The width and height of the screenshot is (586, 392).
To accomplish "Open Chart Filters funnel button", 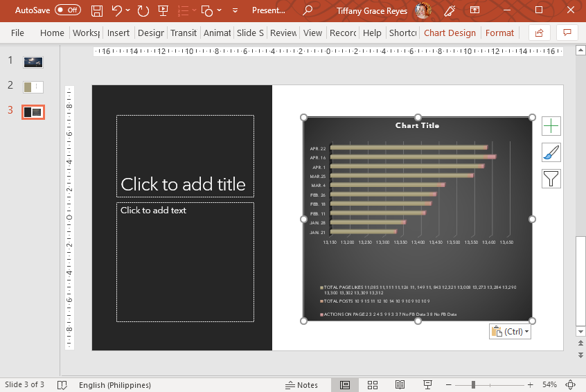I will coord(551,179).
